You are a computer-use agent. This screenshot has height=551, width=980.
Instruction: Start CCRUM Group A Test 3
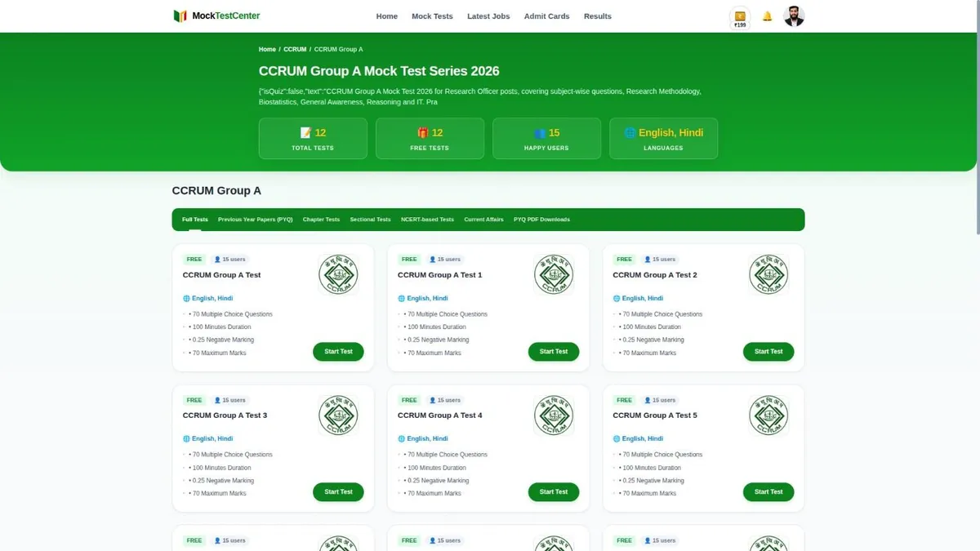pos(338,492)
